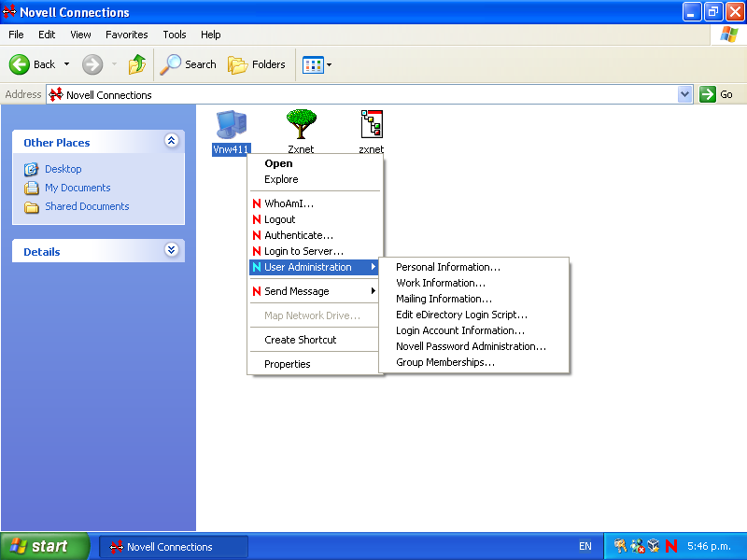The height and width of the screenshot is (560, 747).
Task: Open Group Memberships... submenu entry
Action: pyautogui.click(x=473, y=362)
